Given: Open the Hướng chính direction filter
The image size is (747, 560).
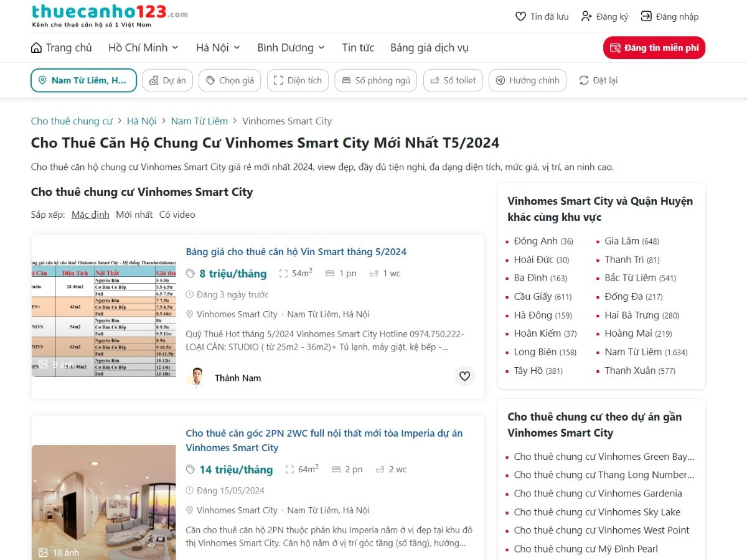Looking at the screenshot, I should point(527,80).
